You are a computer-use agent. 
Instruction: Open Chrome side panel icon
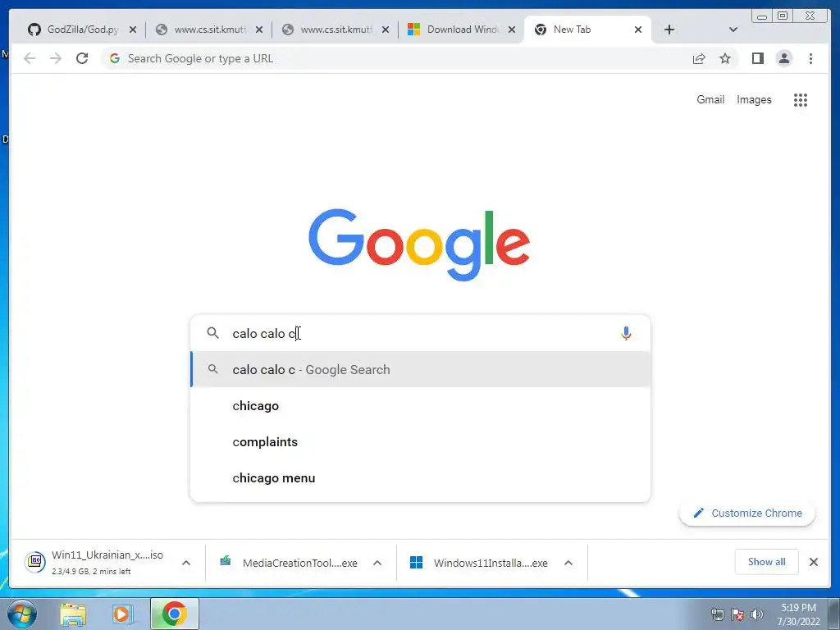click(757, 58)
